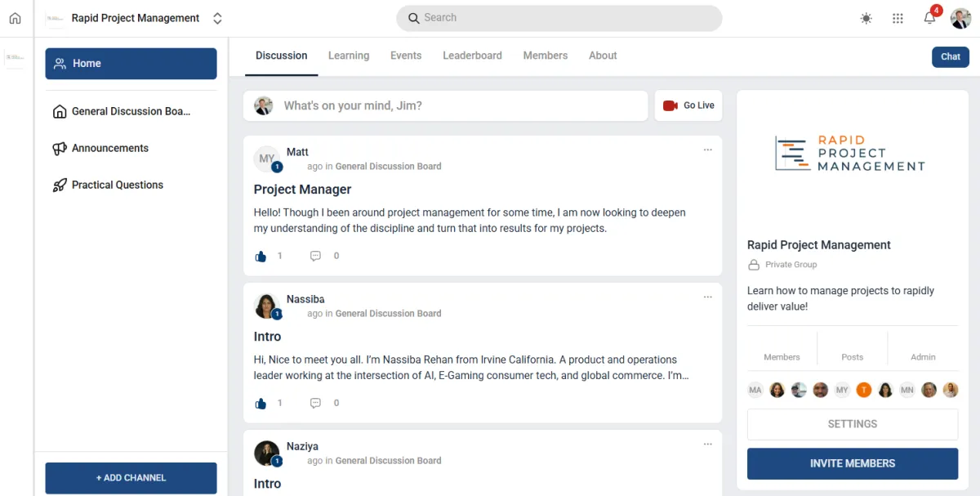Switch to the Events tab
This screenshot has width=980, height=496.
coord(406,56)
